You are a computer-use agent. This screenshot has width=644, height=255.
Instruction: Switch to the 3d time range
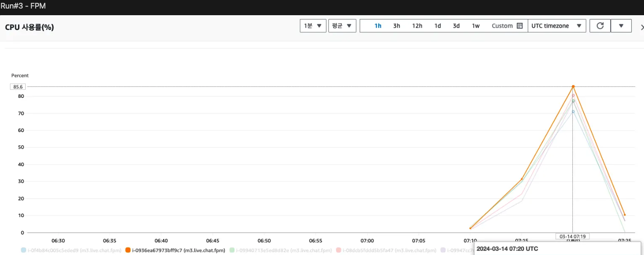(x=456, y=26)
